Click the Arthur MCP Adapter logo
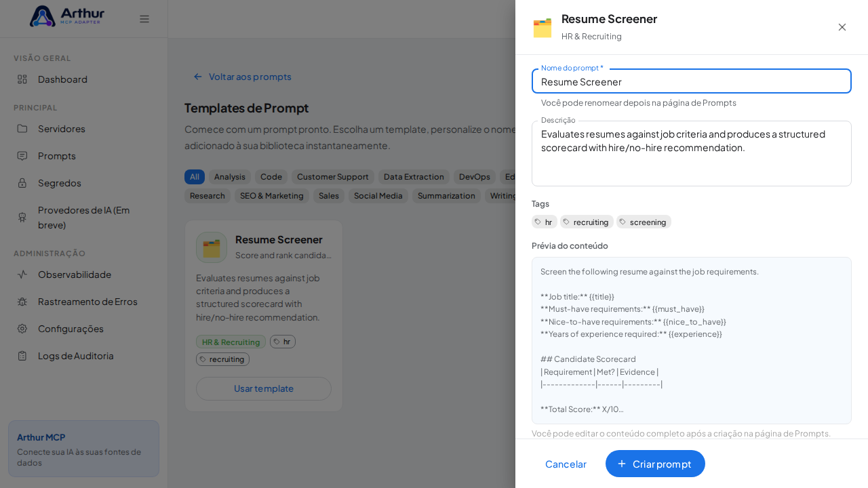The height and width of the screenshot is (488, 868). (67, 16)
